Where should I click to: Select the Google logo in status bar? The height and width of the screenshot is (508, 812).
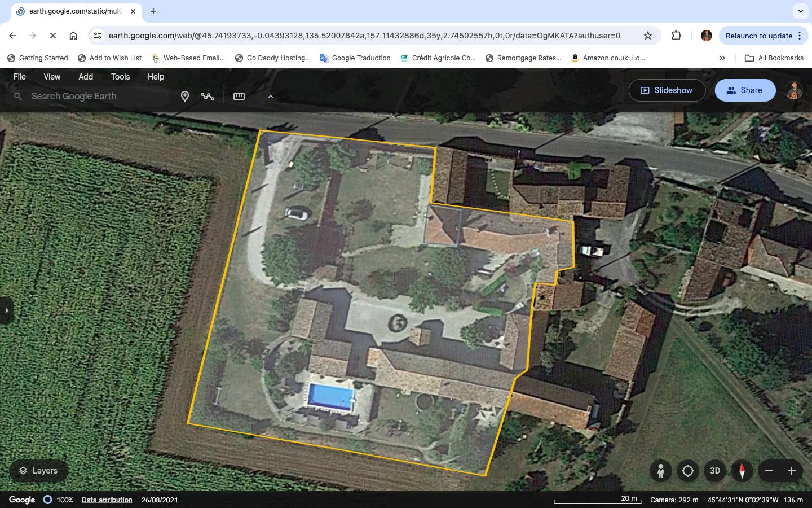(22, 500)
